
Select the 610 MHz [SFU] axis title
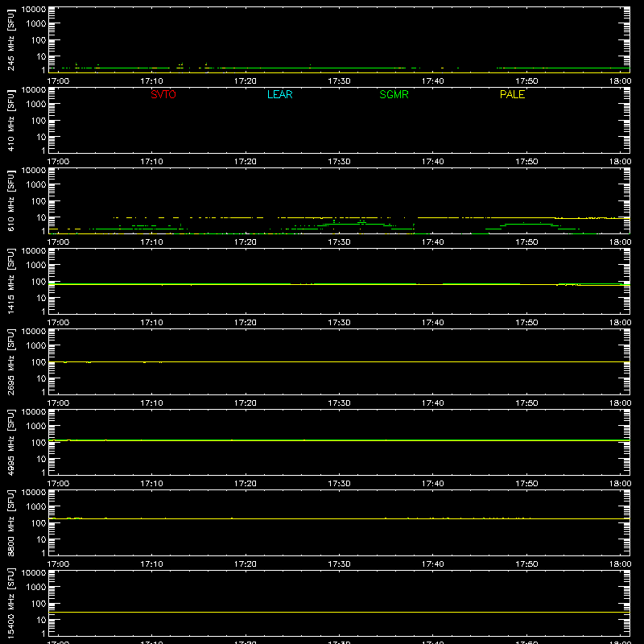10,200
